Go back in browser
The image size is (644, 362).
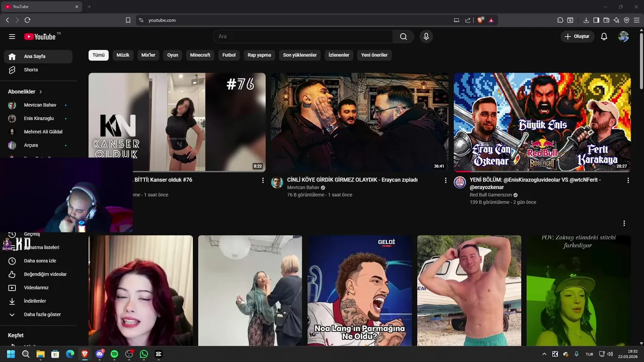(x=8, y=20)
